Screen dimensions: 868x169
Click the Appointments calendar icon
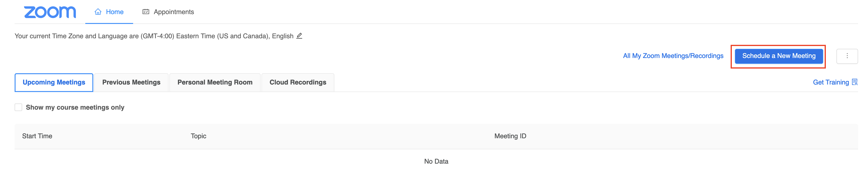click(x=146, y=12)
